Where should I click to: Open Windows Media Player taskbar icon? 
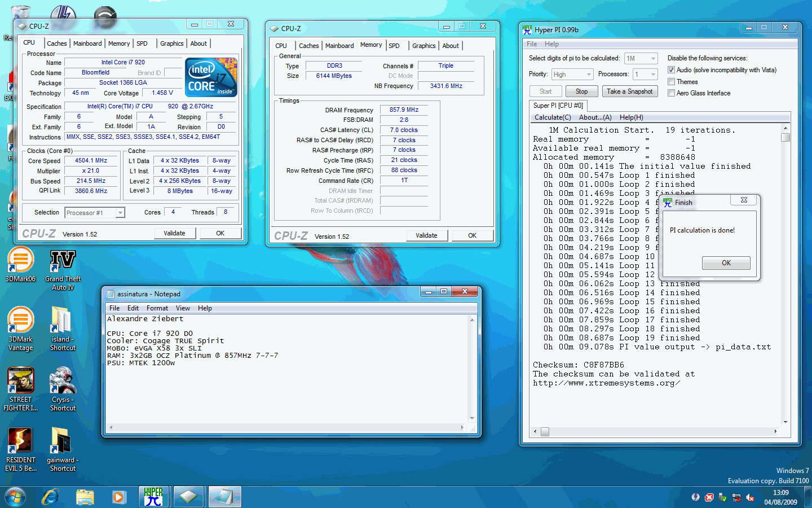pyautogui.click(x=118, y=497)
